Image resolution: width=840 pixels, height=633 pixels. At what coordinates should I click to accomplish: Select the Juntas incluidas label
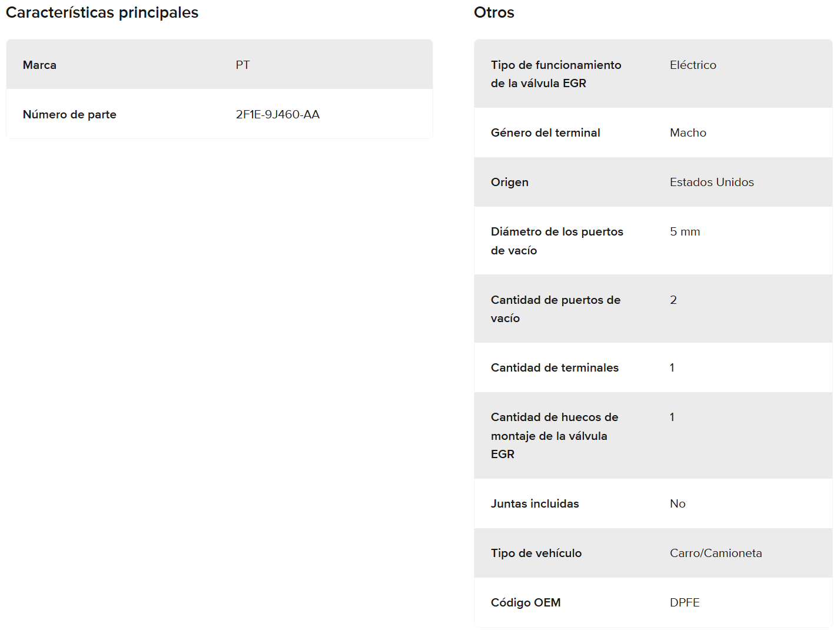[x=534, y=503]
